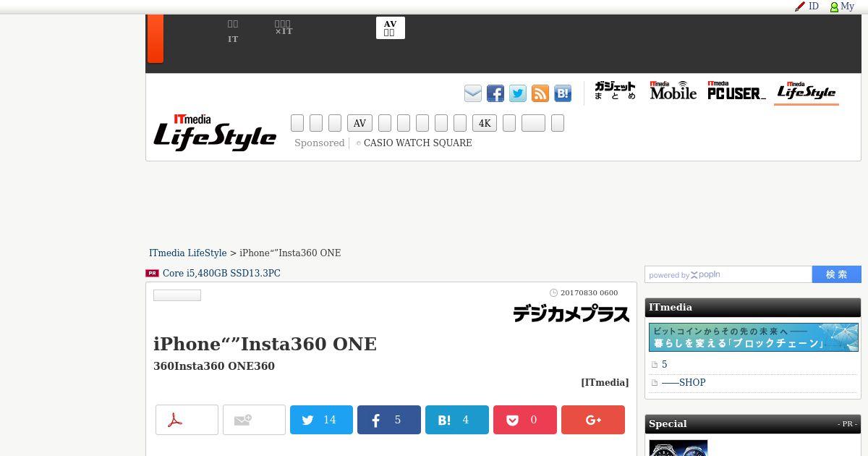Click the 20170830 0600 timestamp
Screen dimensions: 868x456
[x=589, y=293]
